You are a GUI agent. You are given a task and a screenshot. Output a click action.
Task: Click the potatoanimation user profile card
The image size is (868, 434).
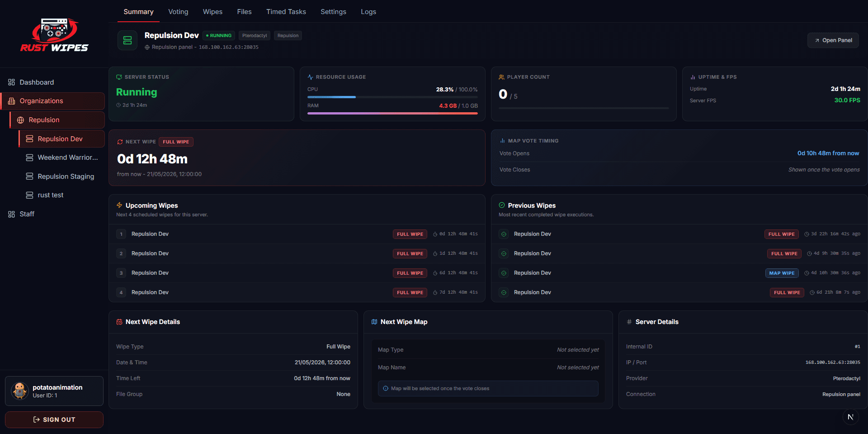(x=54, y=391)
